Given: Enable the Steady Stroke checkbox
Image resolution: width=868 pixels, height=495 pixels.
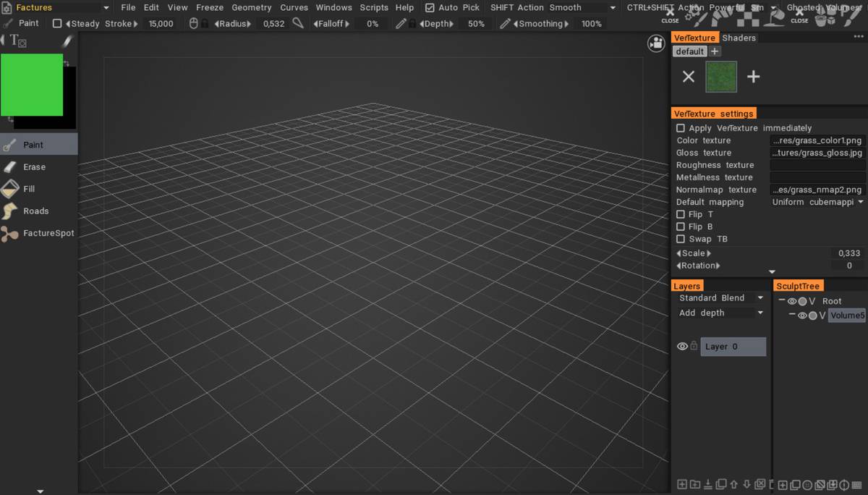Looking at the screenshot, I should click(57, 23).
